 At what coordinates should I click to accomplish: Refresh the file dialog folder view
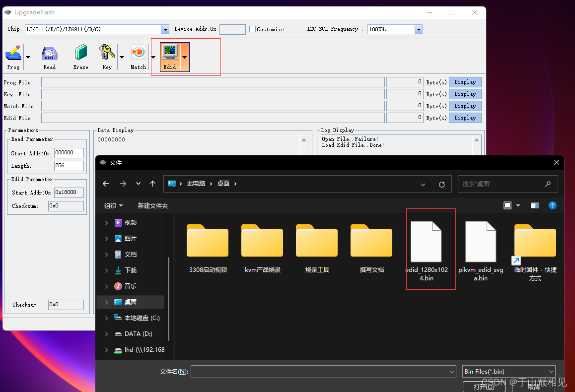442,184
